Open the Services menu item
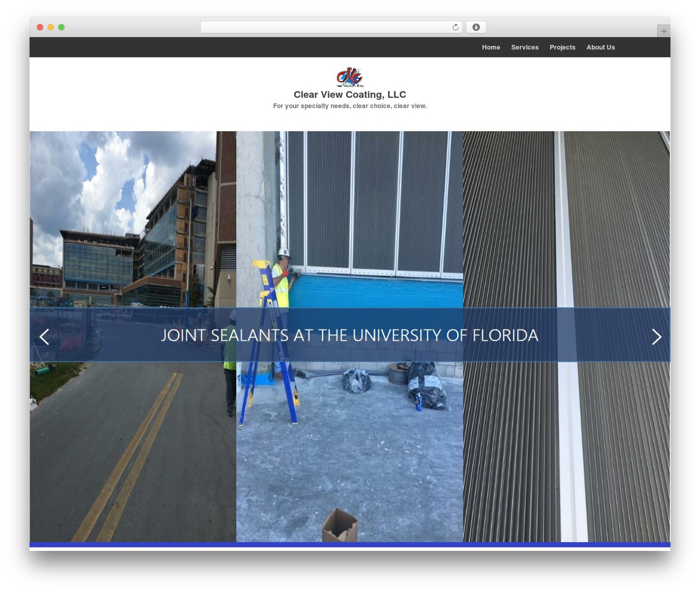The width and height of the screenshot is (700, 593). pos(524,48)
